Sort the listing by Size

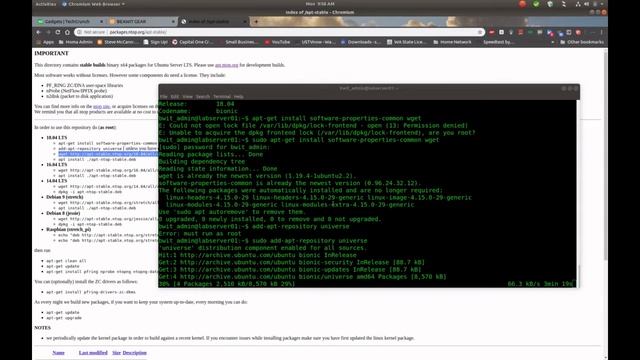click(116, 353)
